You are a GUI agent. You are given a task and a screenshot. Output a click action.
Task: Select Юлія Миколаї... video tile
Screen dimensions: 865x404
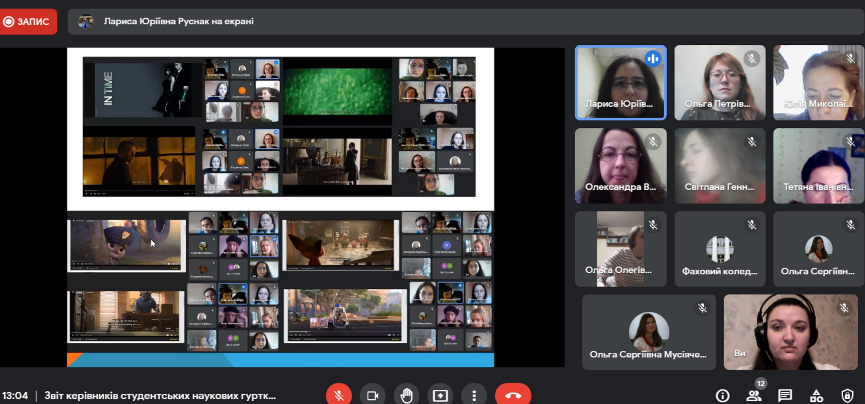[x=819, y=83]
